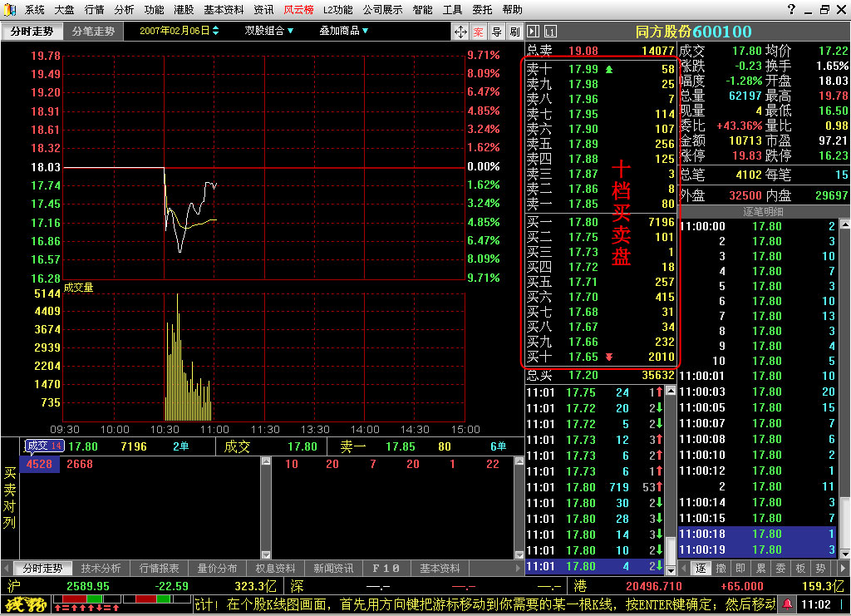Viewport: 851px width, 616px height.
Task: Select the 累 cumulative tab
Action: pos(761,569)
